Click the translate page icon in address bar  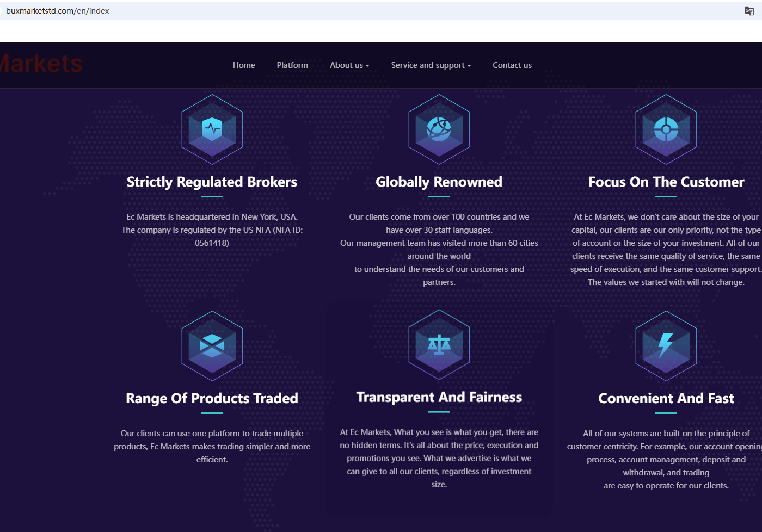pyautogui.click(x=749, y=11)
